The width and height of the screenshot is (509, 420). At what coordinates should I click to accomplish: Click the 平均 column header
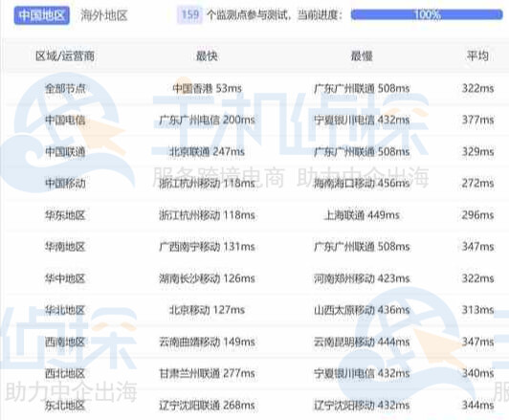[x=477, y=55]
